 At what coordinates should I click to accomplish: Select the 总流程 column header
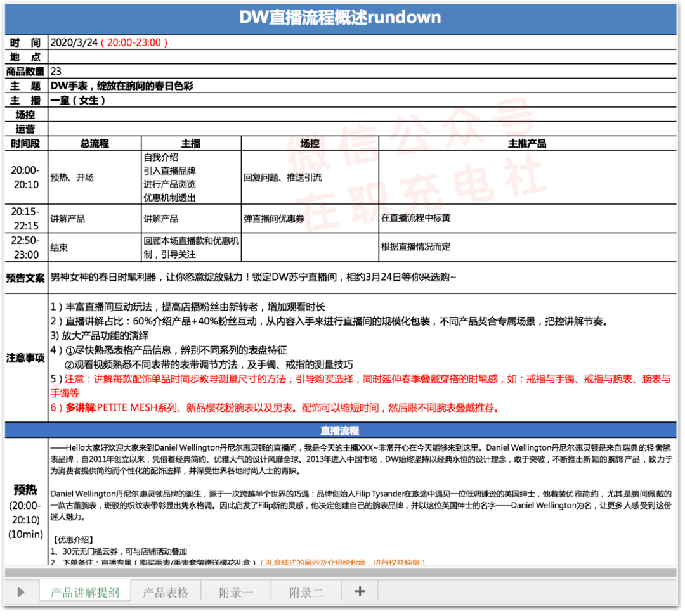[x=95, y=143]
